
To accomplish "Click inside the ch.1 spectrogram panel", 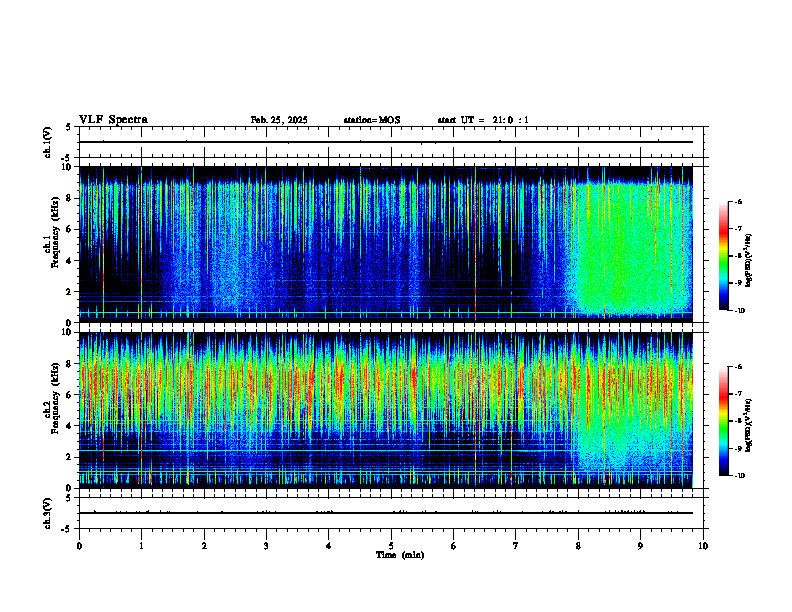I will pyautogui.click(x=386, y=244).
